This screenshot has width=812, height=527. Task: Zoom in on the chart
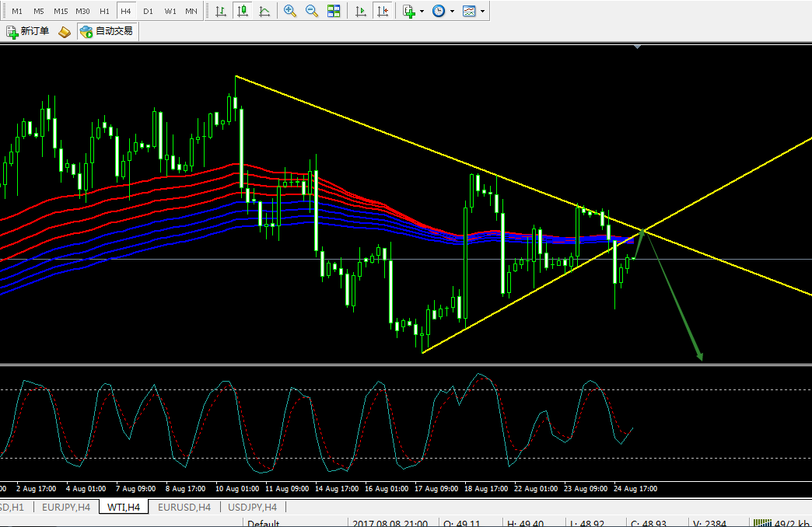tap(290, 11)
